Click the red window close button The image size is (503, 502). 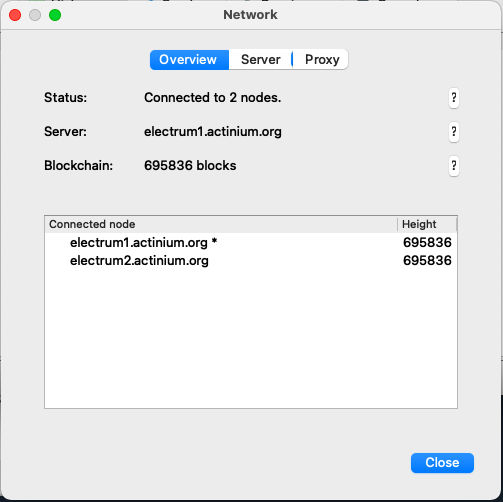[15, 15]
